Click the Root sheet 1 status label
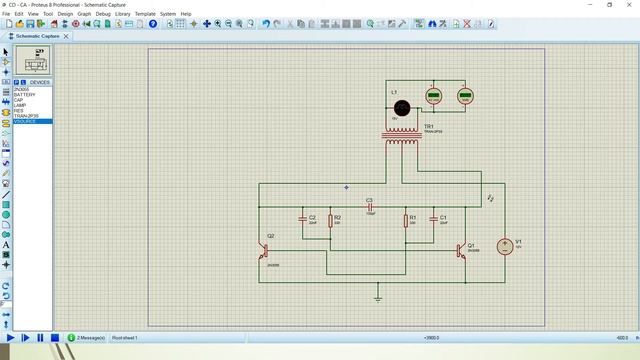 [x=124, y=338]
